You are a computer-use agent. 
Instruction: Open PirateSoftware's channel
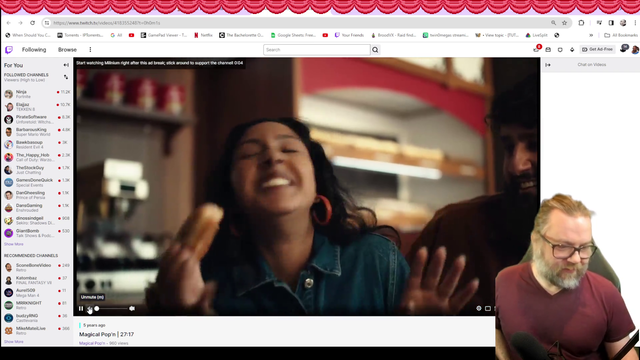pyautogui.click(x=37, y=119)
